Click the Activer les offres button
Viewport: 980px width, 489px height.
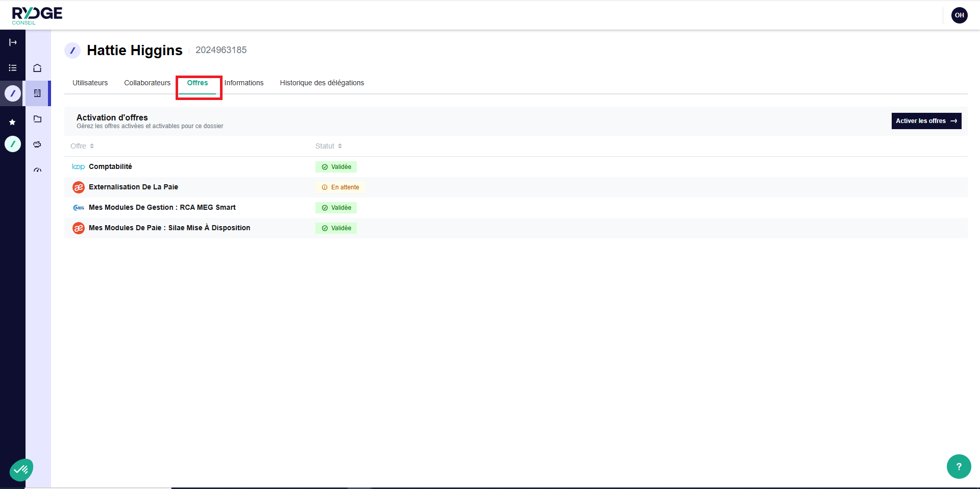coord(926,121)
